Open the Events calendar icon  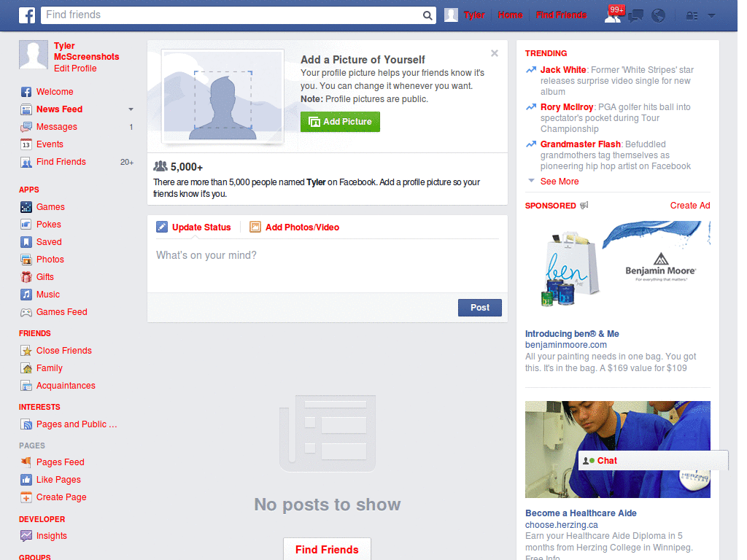coord(26,144)
